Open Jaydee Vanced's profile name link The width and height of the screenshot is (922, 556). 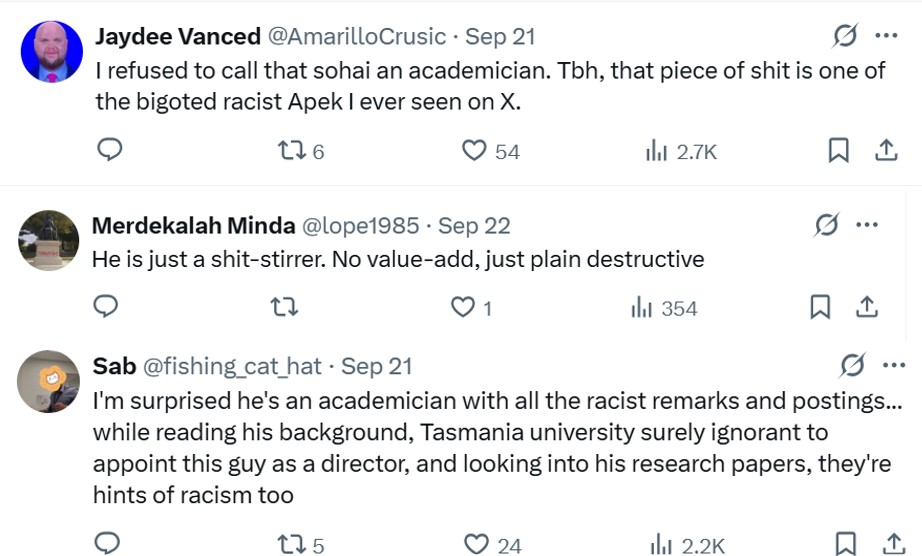[177, 36]
